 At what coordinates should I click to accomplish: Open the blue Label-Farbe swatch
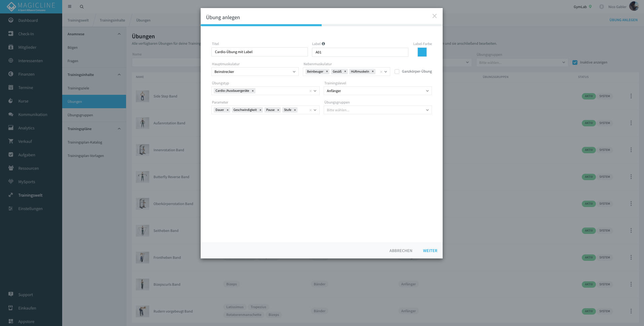click(x=422, y=52)
